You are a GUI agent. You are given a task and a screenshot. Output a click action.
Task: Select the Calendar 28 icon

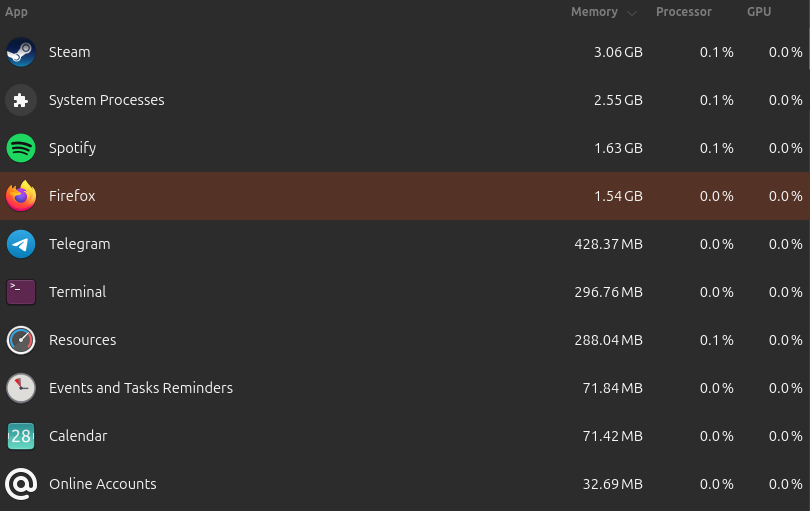point(21,436)
